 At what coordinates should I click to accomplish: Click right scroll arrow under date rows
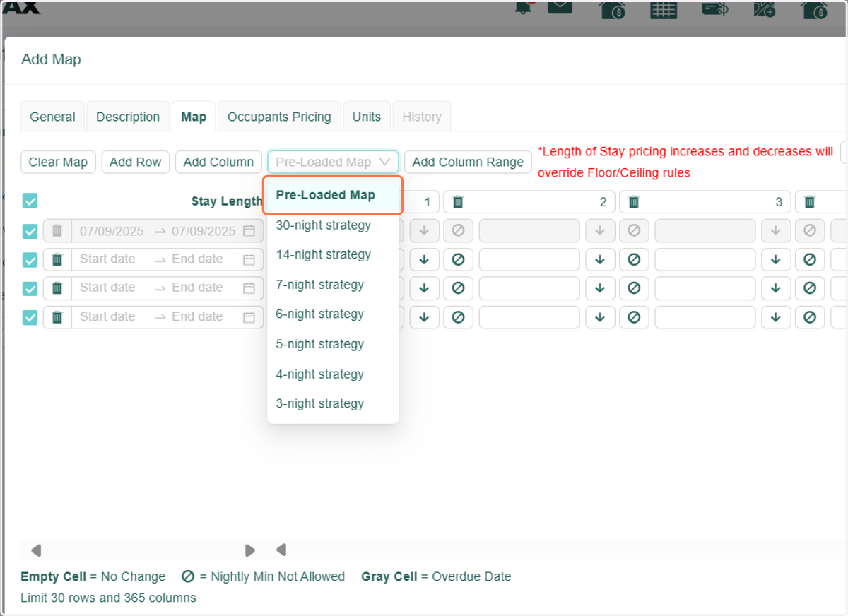pyautogui.click(x=249, y=550)
